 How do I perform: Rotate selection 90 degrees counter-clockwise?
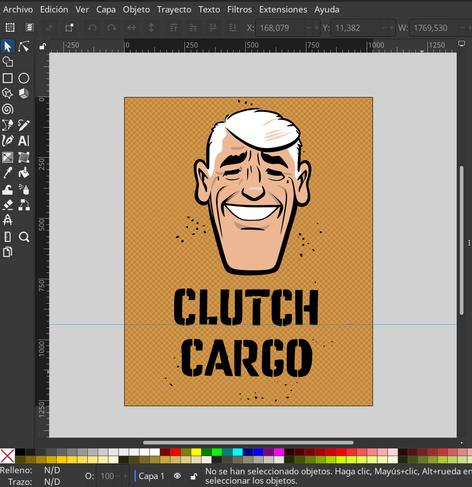tap(92, 28)
